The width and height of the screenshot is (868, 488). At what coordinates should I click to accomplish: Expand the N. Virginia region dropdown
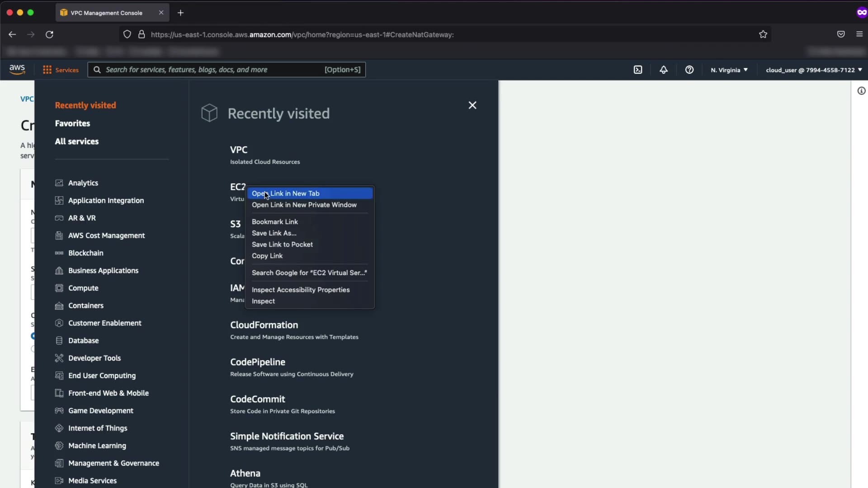click(729, 70)
